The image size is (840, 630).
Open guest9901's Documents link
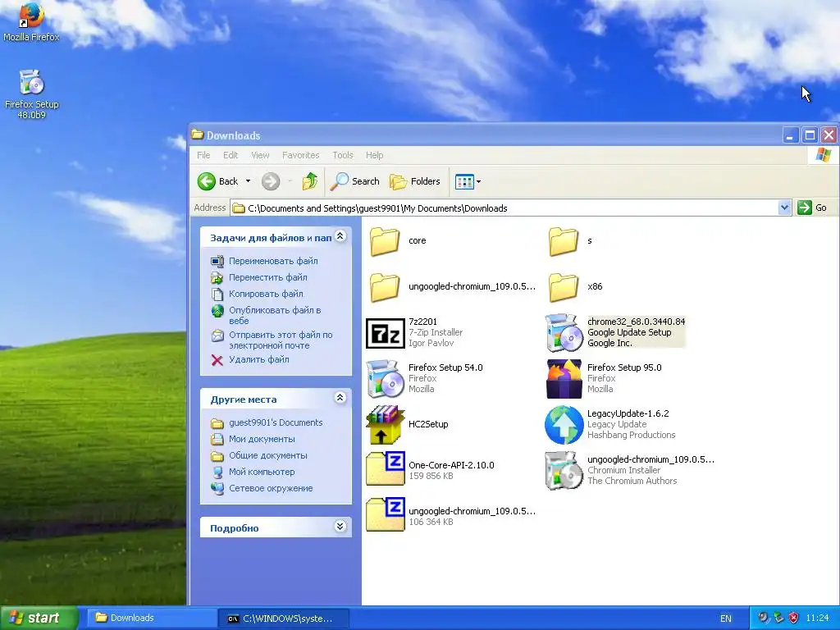(276, 422)
